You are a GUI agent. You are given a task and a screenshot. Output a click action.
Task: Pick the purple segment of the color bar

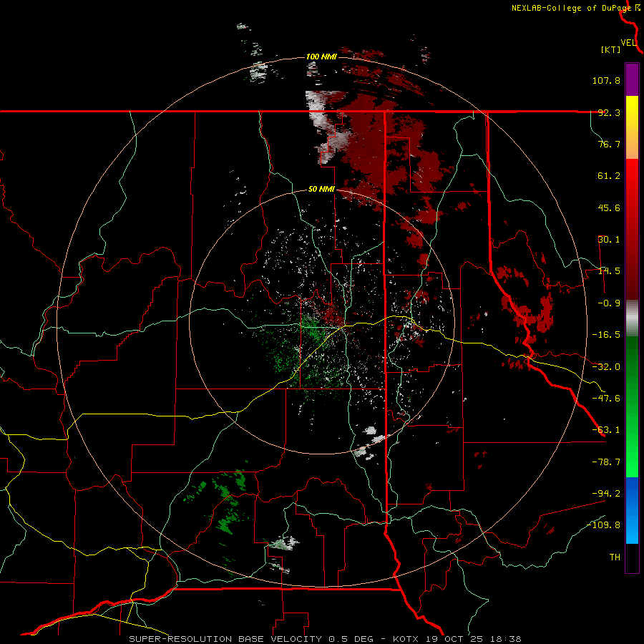(632, 79)
